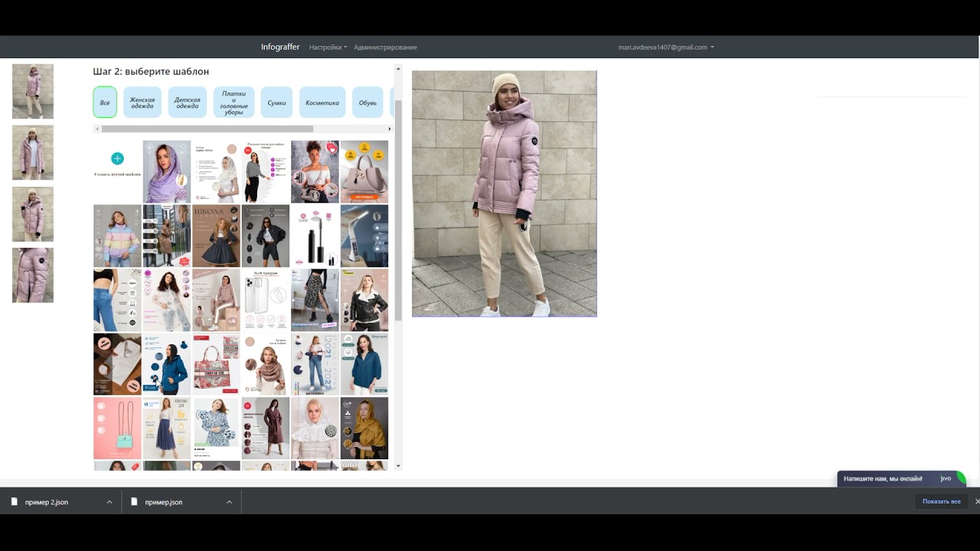Choose the white lace shawl template
The image size is (980, 551).
[315, 429]
